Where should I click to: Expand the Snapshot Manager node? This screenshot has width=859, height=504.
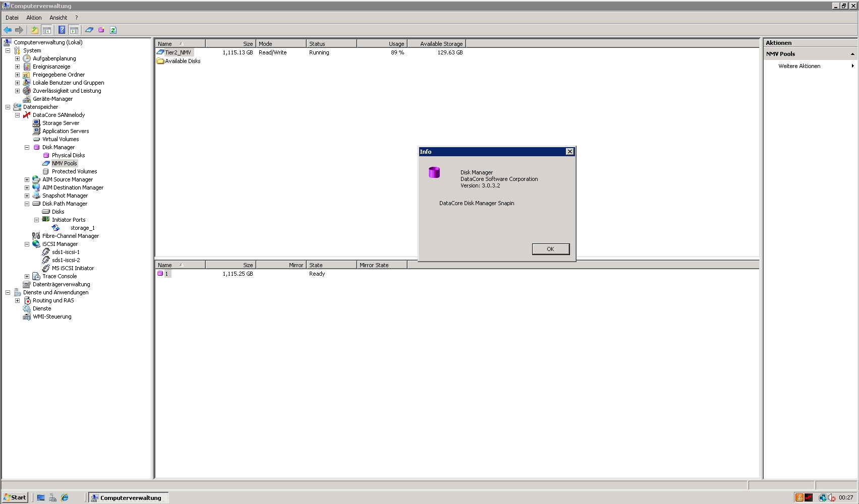coord(27,196)
